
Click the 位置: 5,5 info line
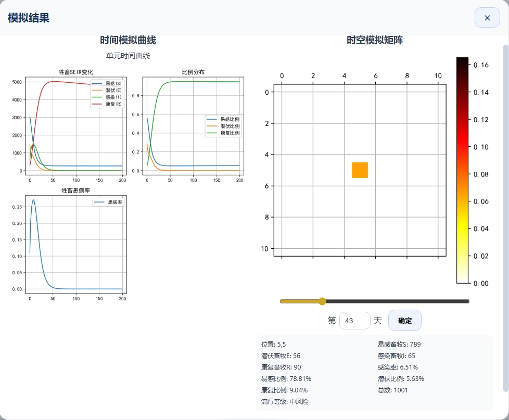[273, 344]
